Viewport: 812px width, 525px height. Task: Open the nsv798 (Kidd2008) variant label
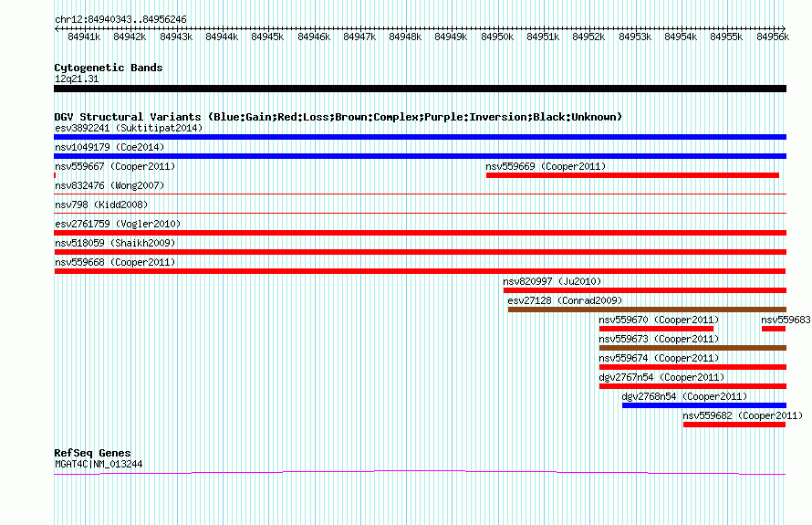click(x=101, y=205)
